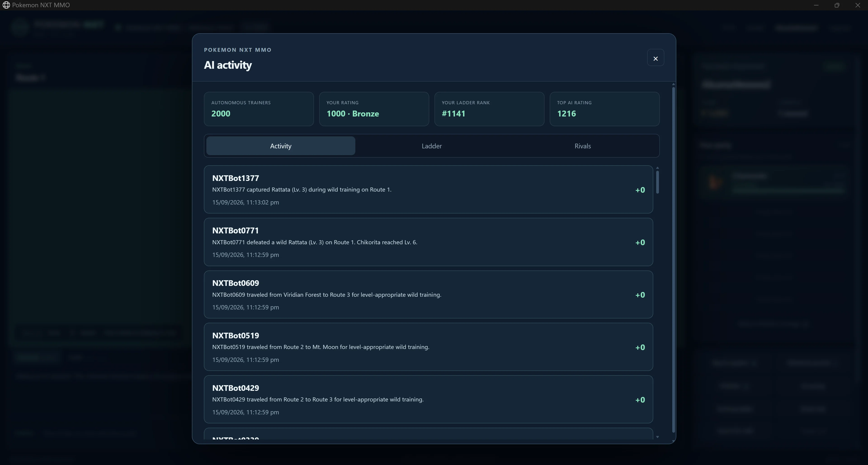Select the NXTBot0429 activity heading
Viewport: 868px width, 465px height.
coord(236,388)
